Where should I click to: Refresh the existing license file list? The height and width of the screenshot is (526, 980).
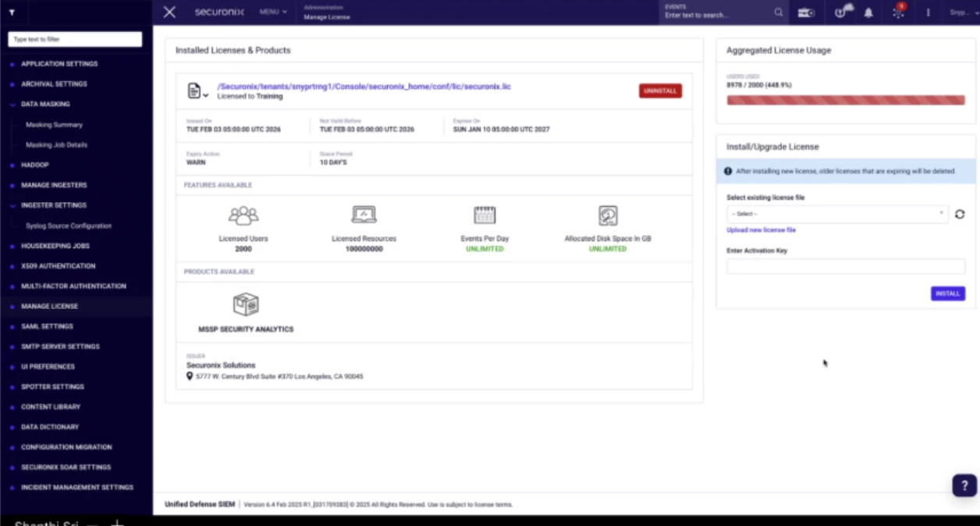960,214
